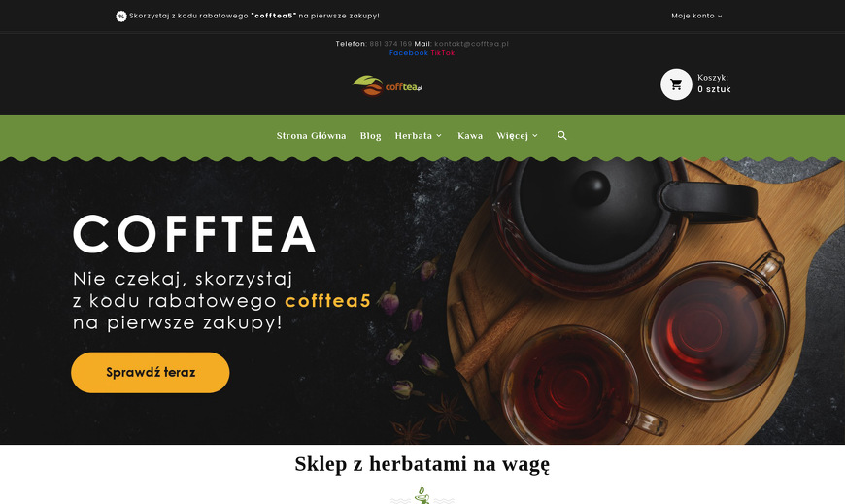Click the COFFTEA hero banner heading
The width and height of the screenshot is (845, 504).
click(x=194, y=234)
